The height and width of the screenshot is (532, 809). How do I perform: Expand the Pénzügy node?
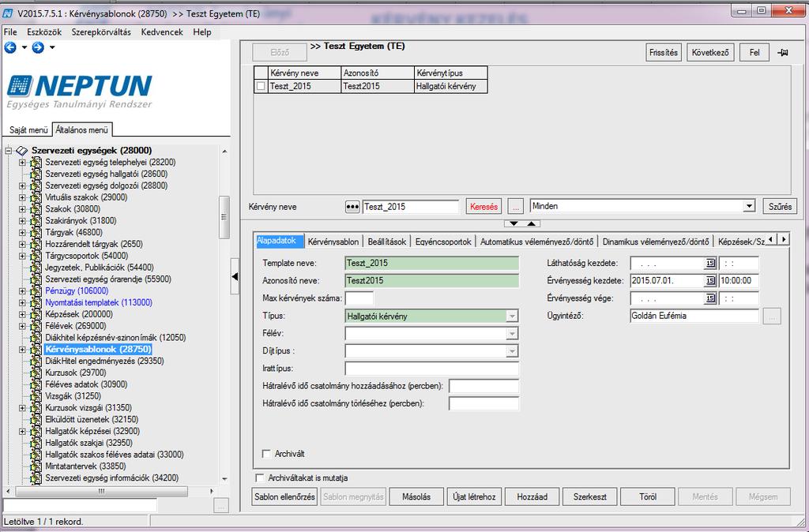(22, 290)
